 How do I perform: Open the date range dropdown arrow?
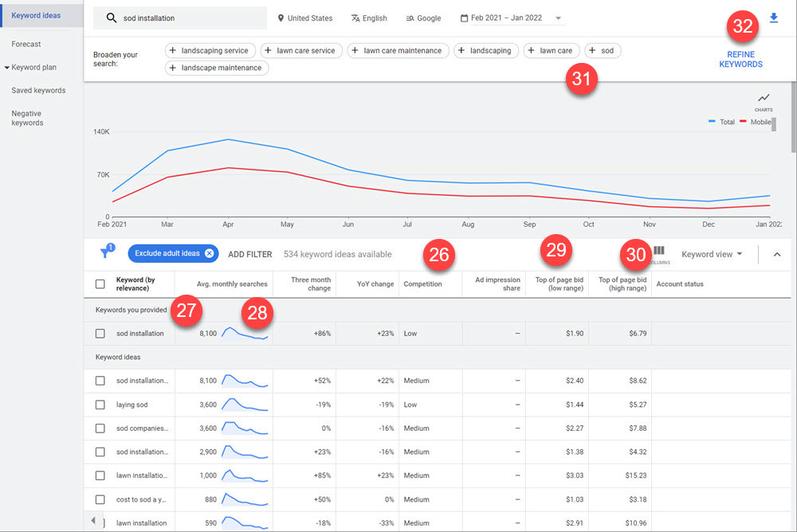tap(558, 18)
